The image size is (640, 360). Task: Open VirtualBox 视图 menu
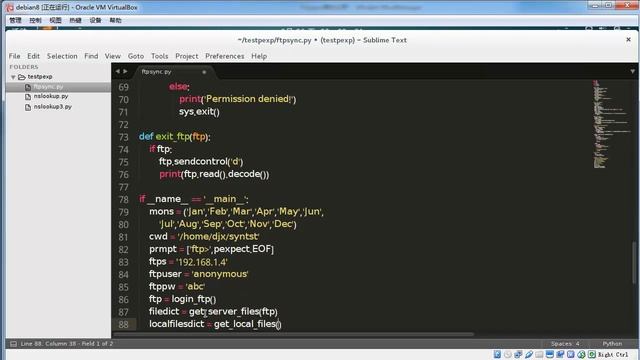(55, 20)
